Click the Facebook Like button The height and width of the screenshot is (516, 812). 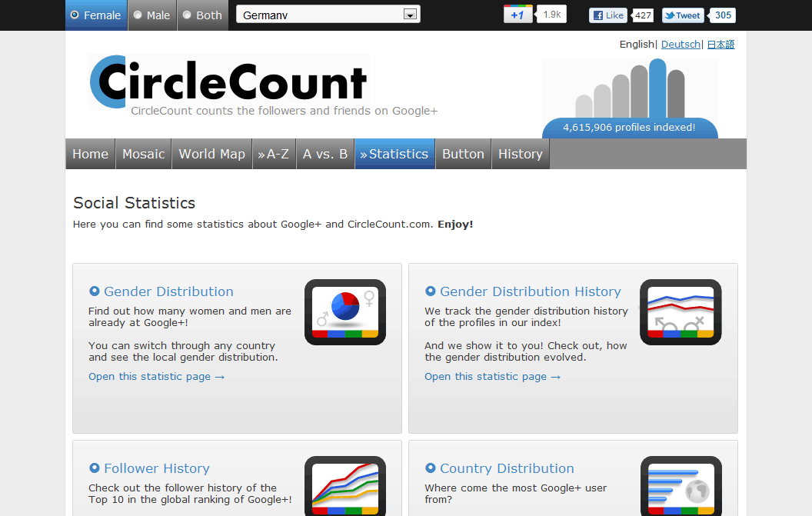click(608, 15)
